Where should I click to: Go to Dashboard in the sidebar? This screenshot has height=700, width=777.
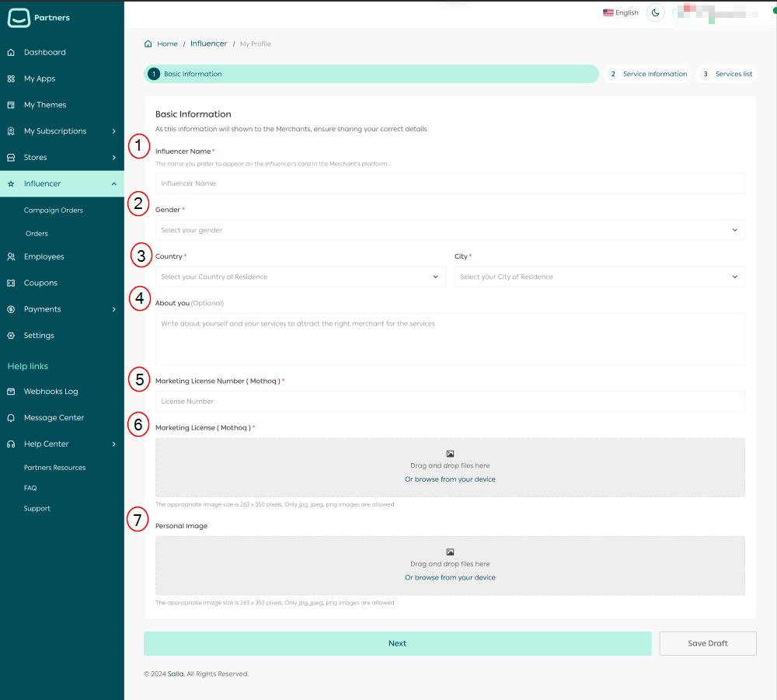pyautogui.click(x=44, y=52)
